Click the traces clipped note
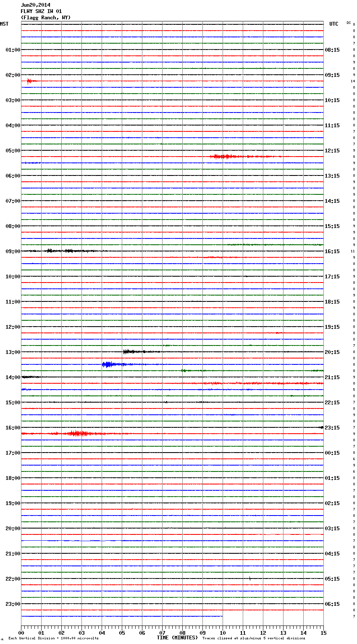 point(254,639)
